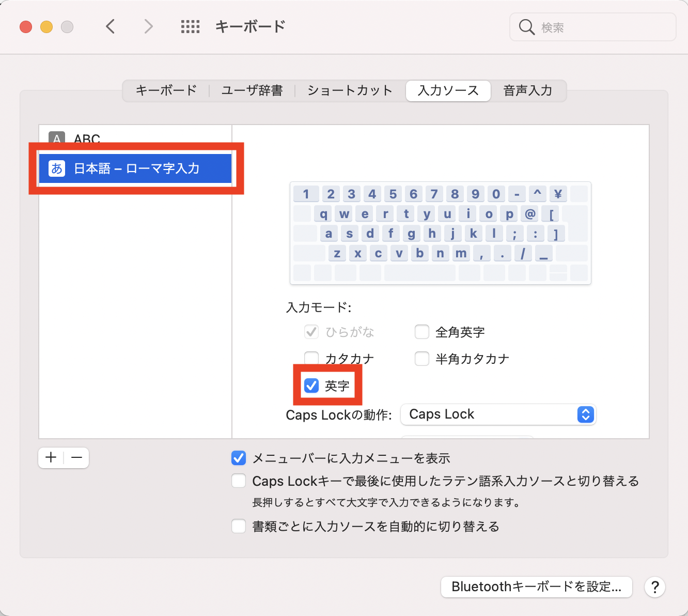The image size is (688, 616).
Task: Open the ユーザ辞書 tab
Action: 252,90
